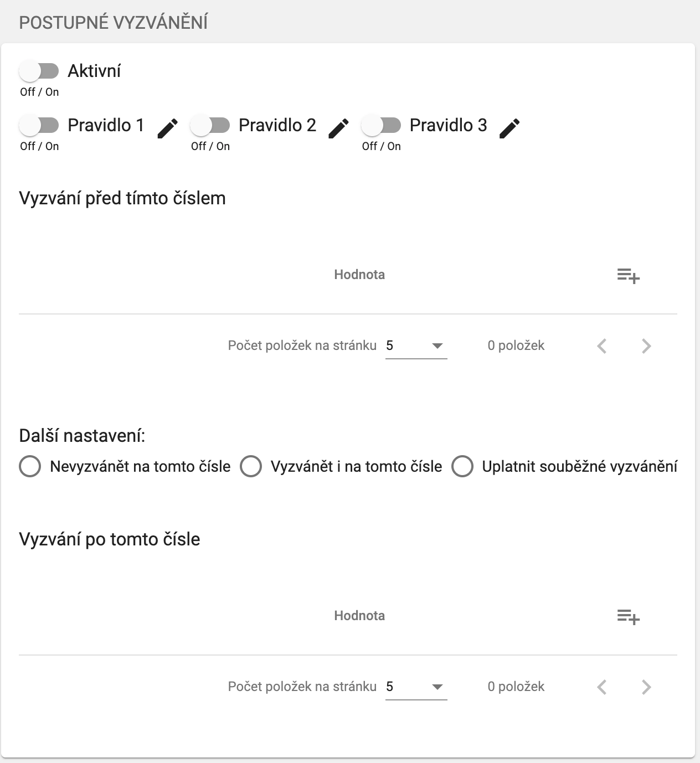700x763 pixels.
Task: Add a number to 'Vyzvání před tímto číslem' list
Action: point(629,277)
